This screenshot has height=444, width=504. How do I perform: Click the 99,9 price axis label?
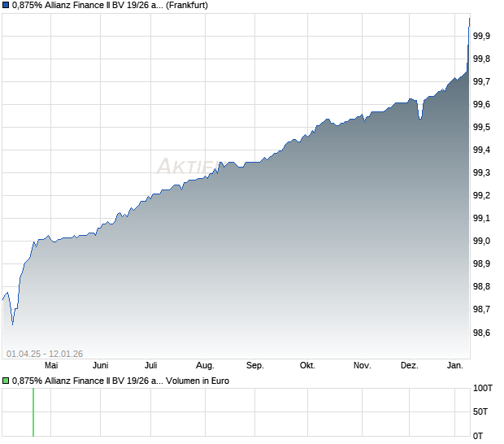481,36
